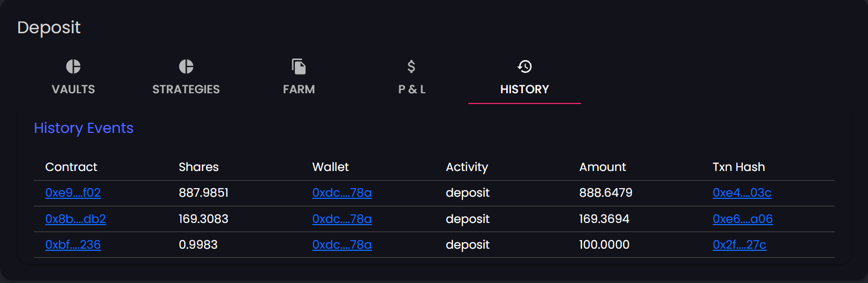Open wallet link in 0.9983 shares row
Image resolution: width=868 pixels, height=283 pixels.
click(x=342, y=245)
